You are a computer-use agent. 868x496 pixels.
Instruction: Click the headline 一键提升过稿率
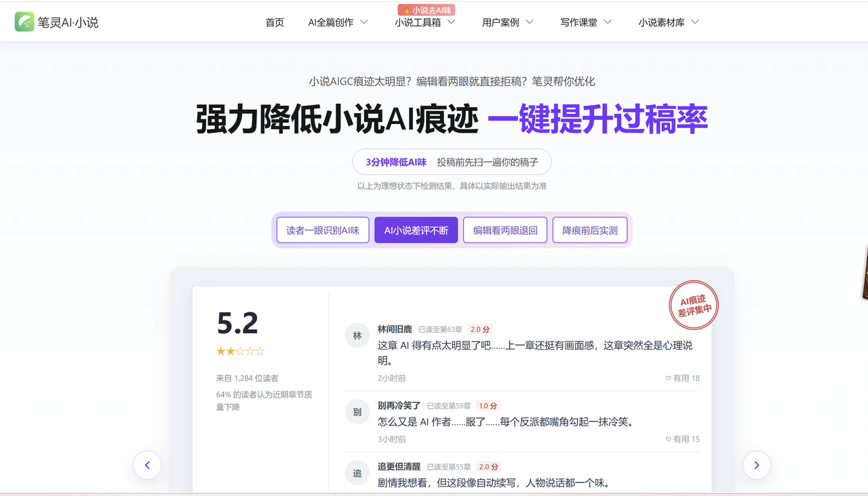[x=597, y=119]
